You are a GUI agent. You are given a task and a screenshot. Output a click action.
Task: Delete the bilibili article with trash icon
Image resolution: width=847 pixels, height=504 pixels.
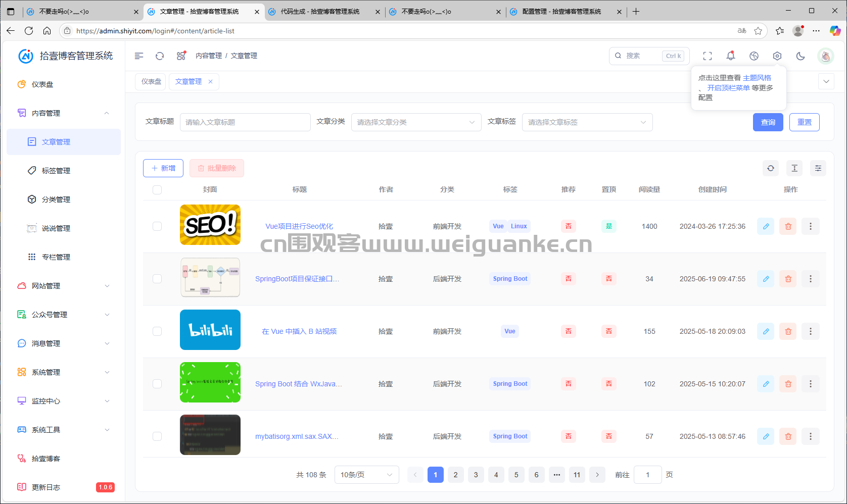pos(787,331)
